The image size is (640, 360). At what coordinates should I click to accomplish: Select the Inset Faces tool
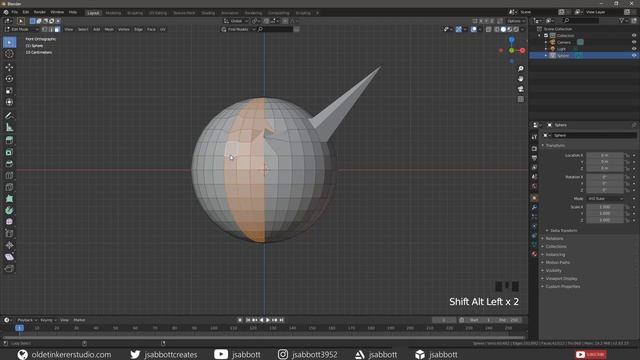click(9, 152)
